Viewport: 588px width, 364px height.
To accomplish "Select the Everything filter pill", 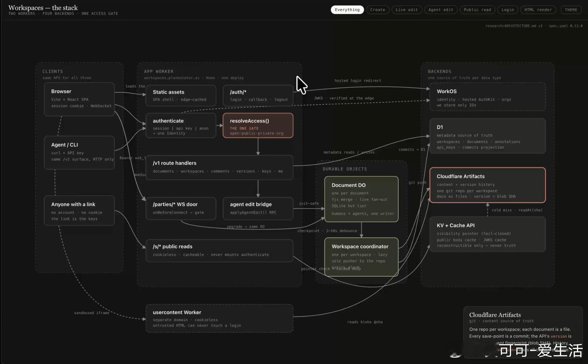I will [347, 10].
